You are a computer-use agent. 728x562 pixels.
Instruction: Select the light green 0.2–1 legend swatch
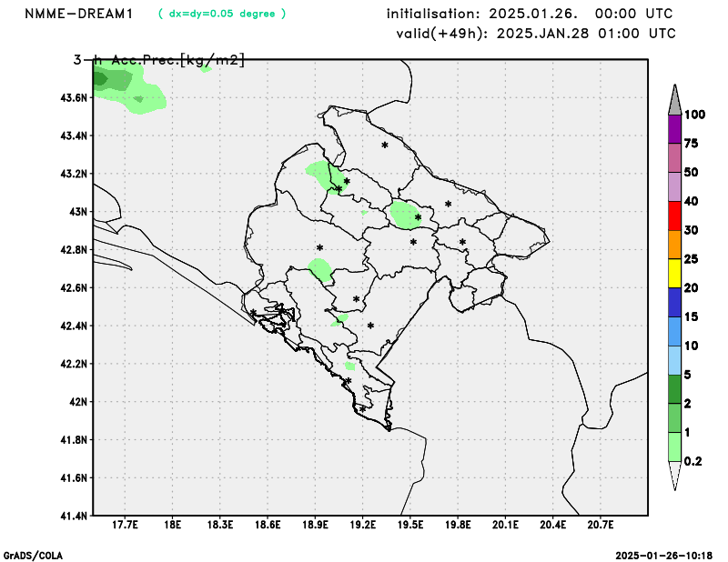674,447
